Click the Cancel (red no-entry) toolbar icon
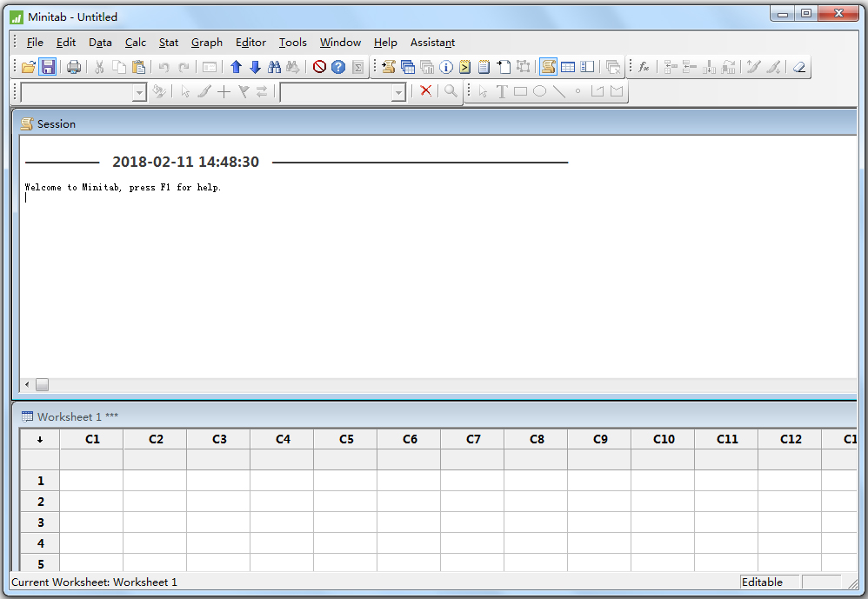This screenshot has width=868, height=599. coord(320,67)
